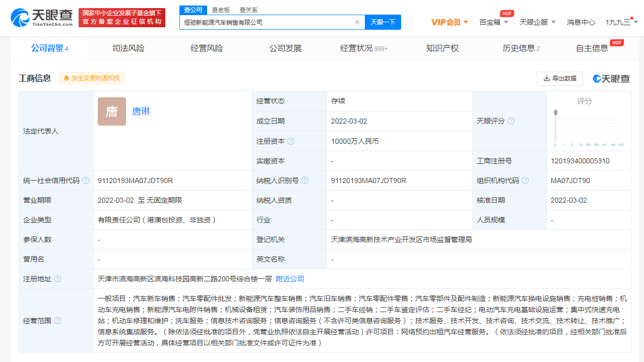Open the 消息中心 link
Image resolution: width=644 pixels, height=362 pixels.
581,22
